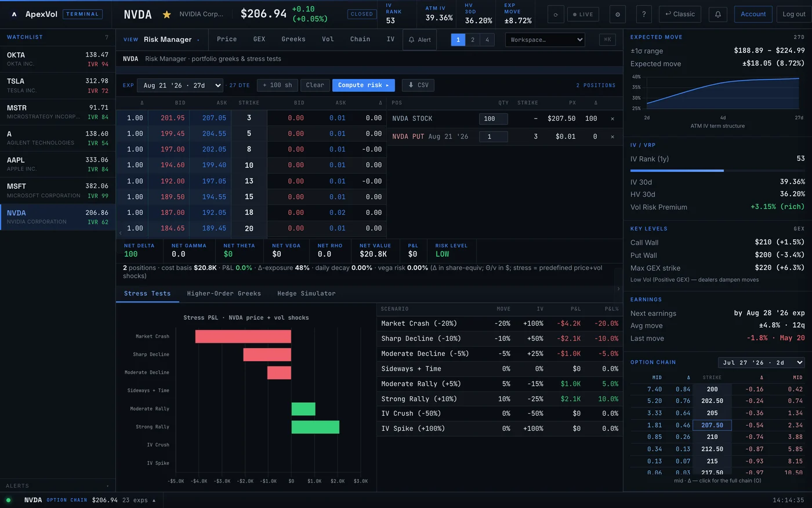Switch to the Price tab

pyautogui.click(x=227, y=39)
